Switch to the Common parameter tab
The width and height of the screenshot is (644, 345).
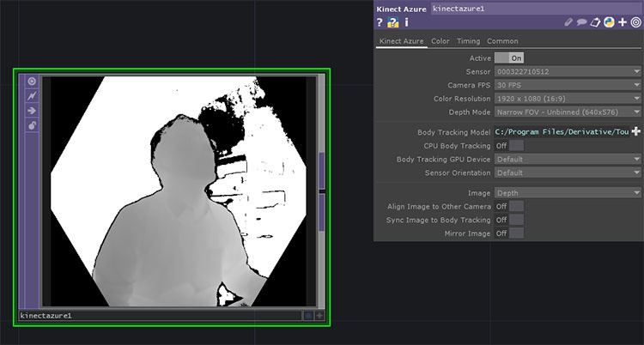[x=502, y=41]
